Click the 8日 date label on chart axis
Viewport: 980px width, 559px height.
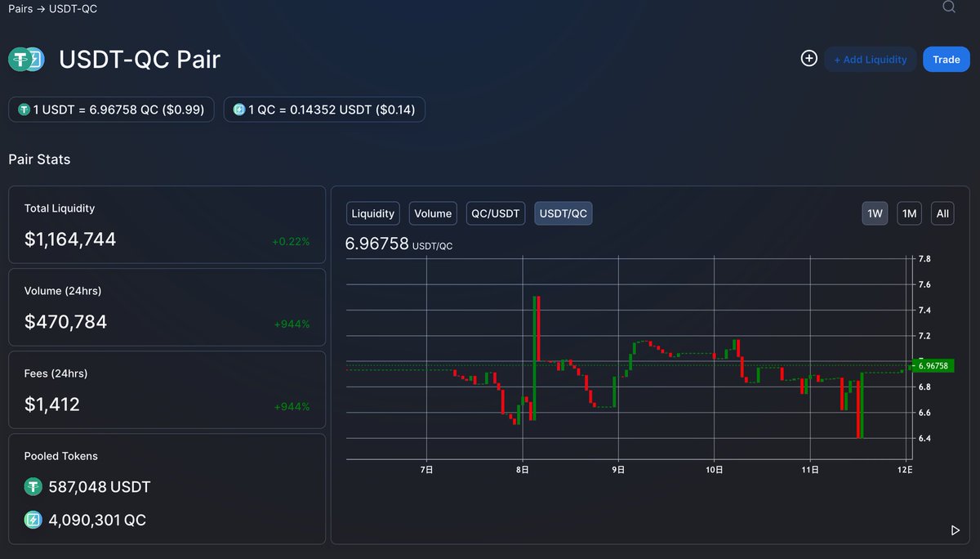(523, 470)
